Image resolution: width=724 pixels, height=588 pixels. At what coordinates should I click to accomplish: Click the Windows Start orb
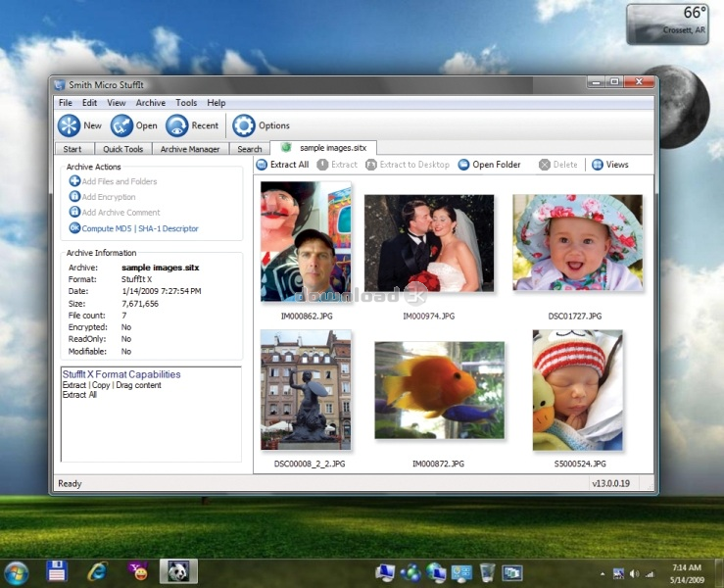17,572
